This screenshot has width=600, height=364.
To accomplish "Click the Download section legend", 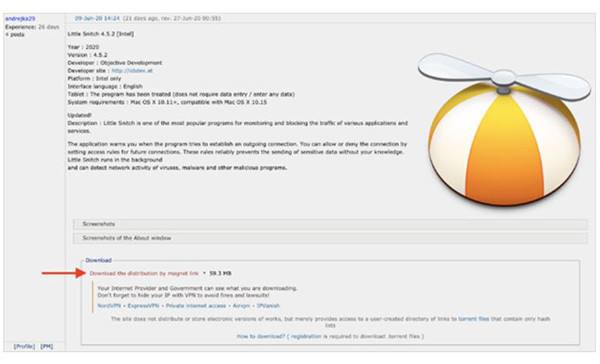I will click(x=98, y=260).
